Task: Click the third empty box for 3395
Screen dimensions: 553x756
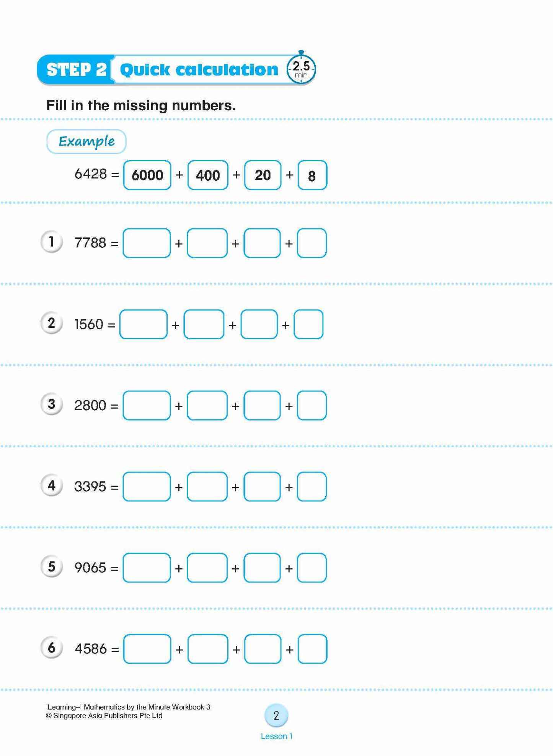Action: (x=262, y=487)
